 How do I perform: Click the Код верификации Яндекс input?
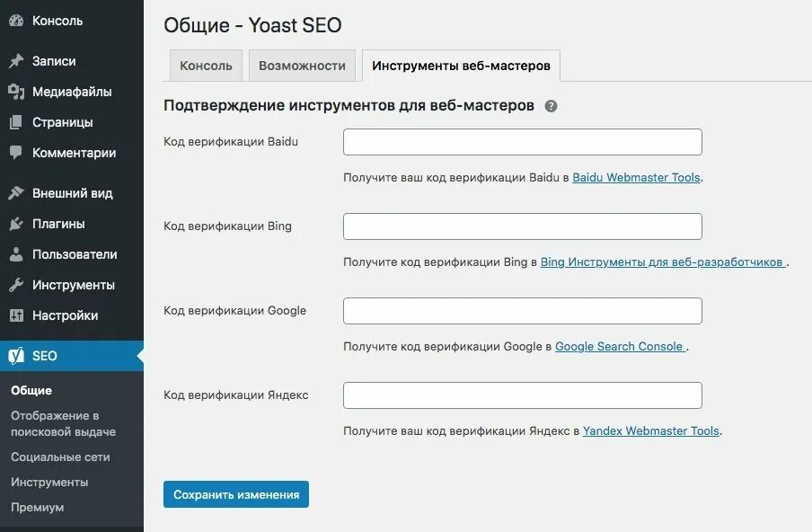click(x=523, y=395)
